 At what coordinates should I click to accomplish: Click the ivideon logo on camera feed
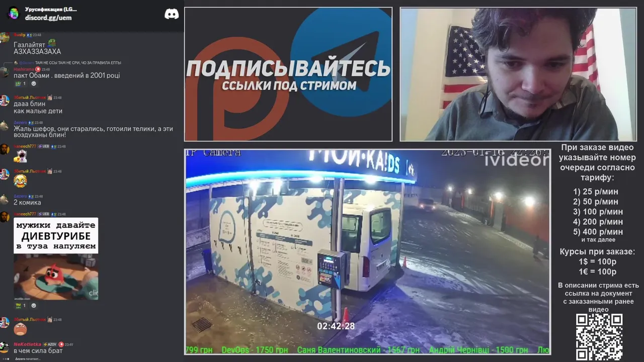[x=517, y=160]
